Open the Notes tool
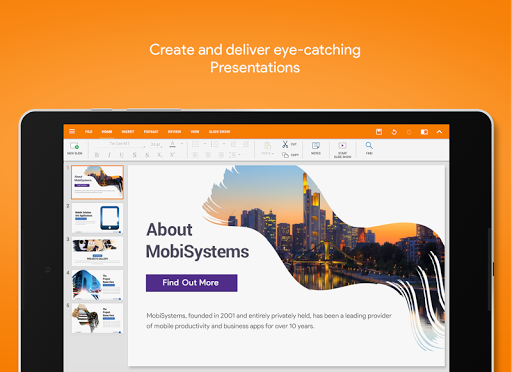 point(316,145)
